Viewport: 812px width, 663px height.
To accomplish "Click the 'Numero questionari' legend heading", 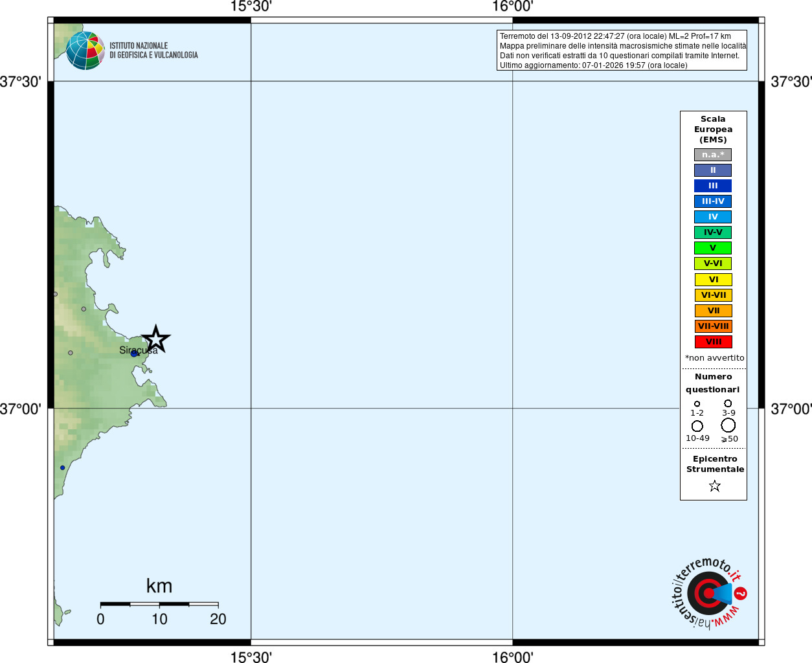I will (713, 383).
